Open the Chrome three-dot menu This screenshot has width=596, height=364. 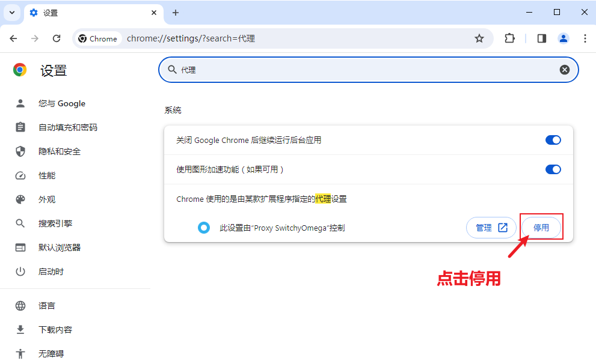pos(585,38)
